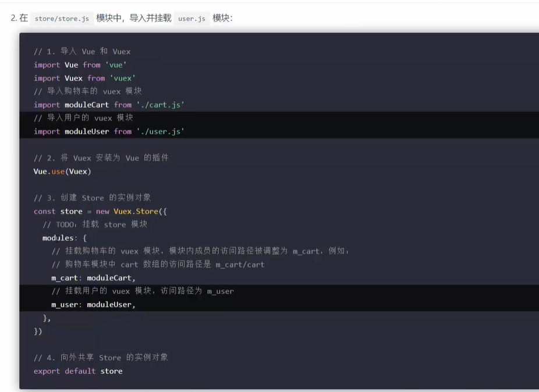Click the line const store = new Vuex.Store({
The image size is (539, 392).
pos(100,211)
